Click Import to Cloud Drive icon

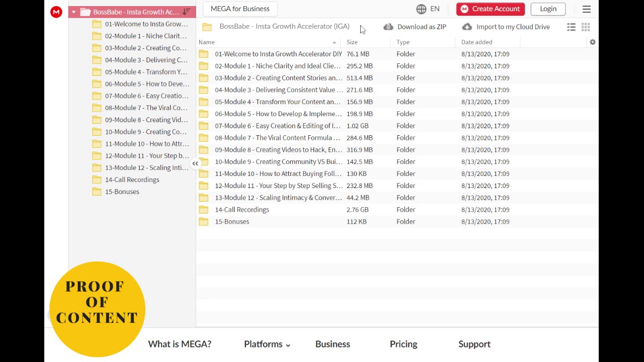pyautogui.click(x=467, y=27)
